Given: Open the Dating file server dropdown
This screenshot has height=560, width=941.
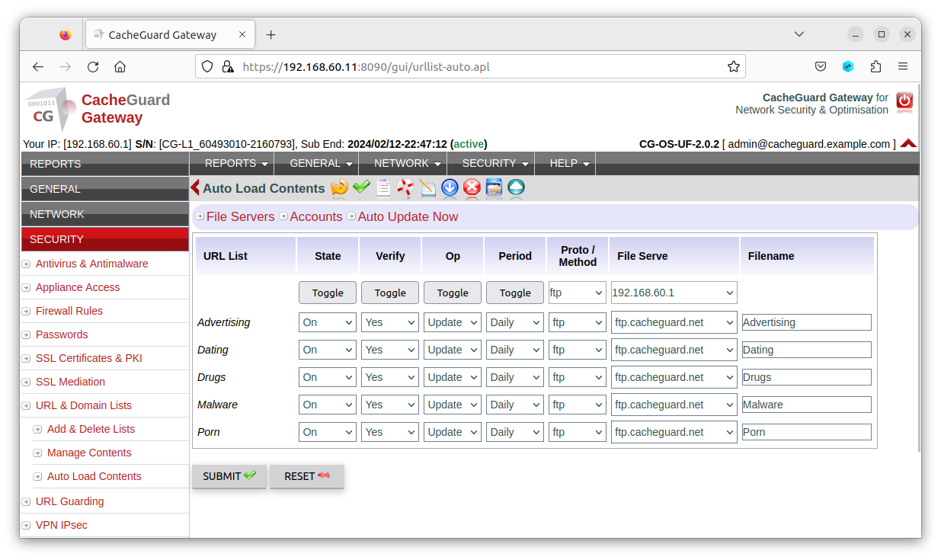Looking at the screenshot, I should point(674,350).
